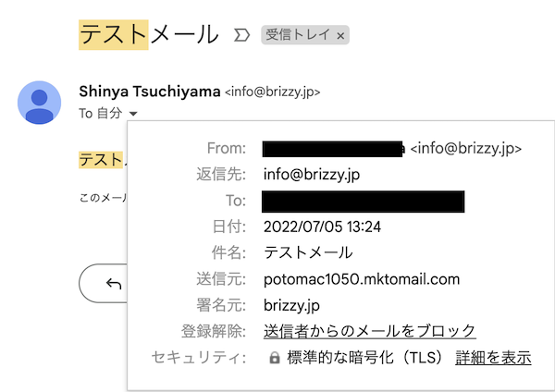The image size is (555, 392).
Task: Click the lock icon in セキュリティ row
Action: click(x=275, y=358)
